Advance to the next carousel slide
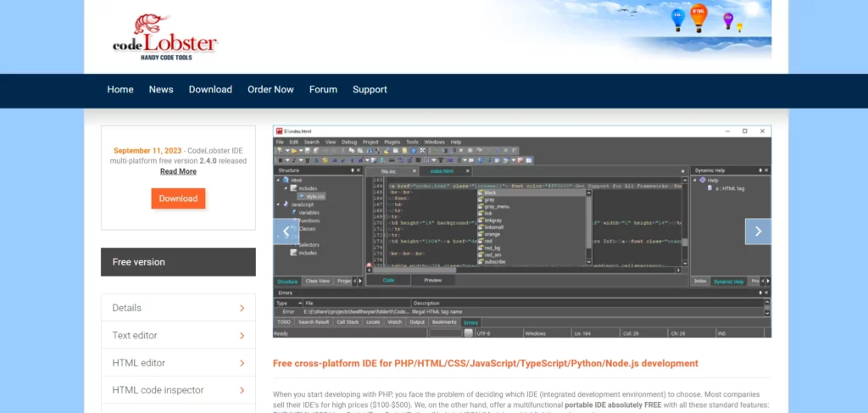The width and height of the screenshot is (868, 413). [758, 232]
